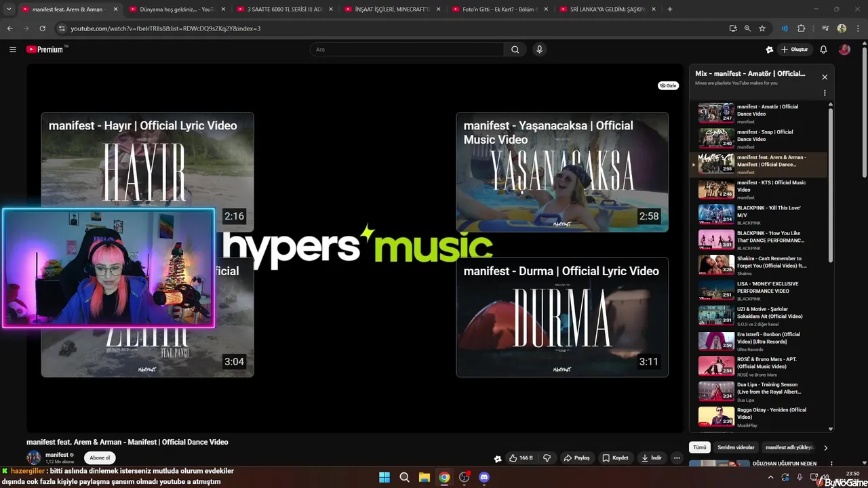This screenshot has width=868, height=488.
Task: Bookmark this page with star icon
Action: click(x=762, y=28)
